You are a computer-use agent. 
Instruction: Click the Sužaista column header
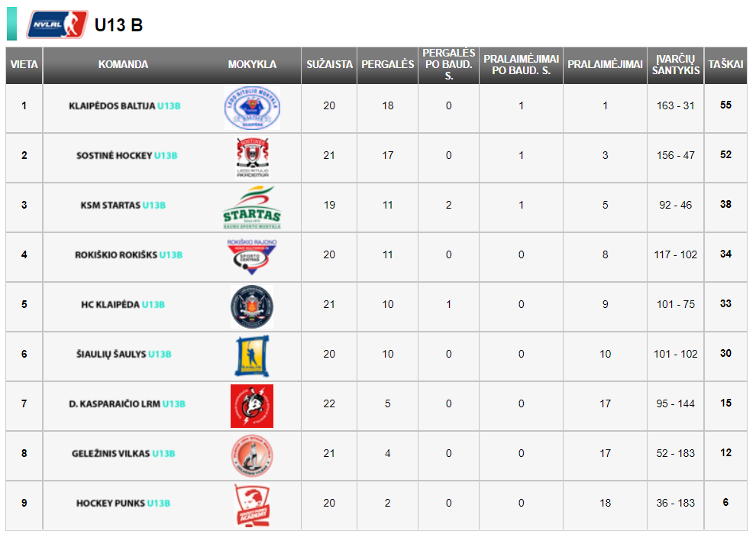pos(329,65)
